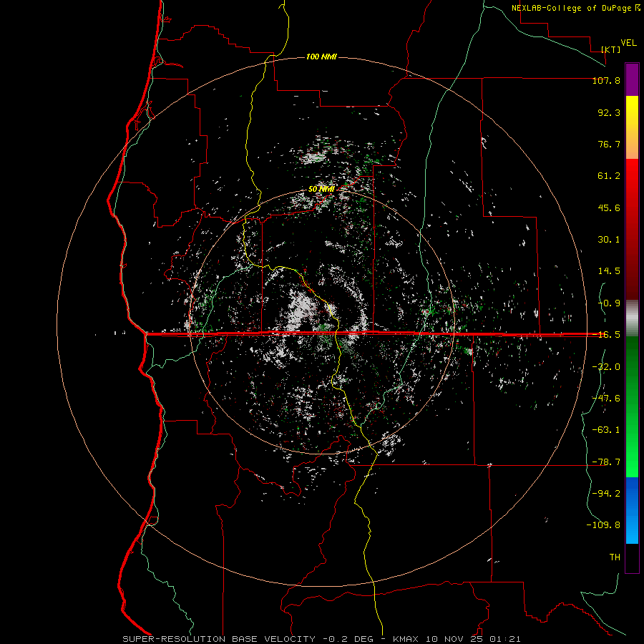Pick the yellow-orange segment of color bar
This screenshot has height=644, width=644.
click(632, 127)
